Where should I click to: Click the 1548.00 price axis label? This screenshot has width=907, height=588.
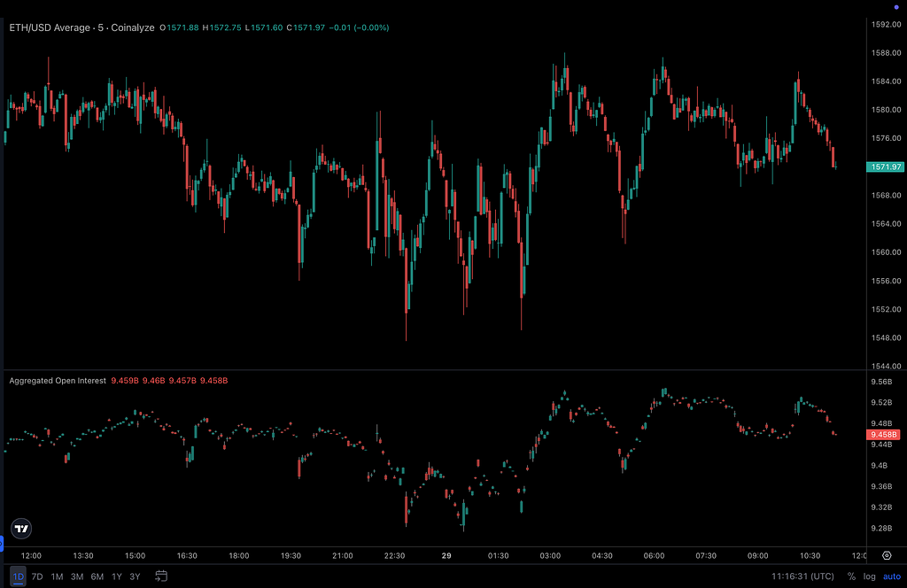tap(886, 337)
